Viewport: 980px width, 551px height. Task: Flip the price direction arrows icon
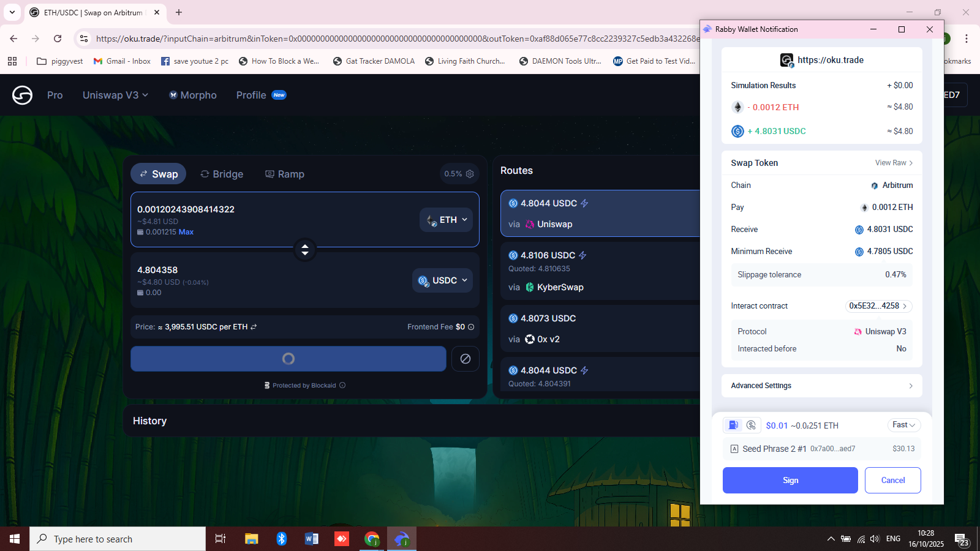pos(254,327)
